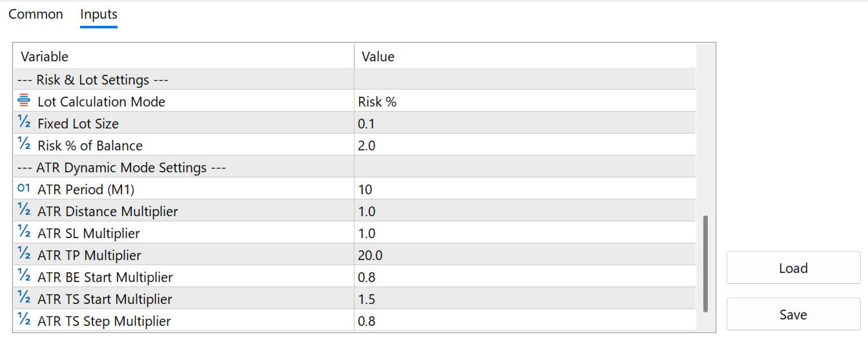This screenshot has height=342, width=868.
Task: Click the icon beside ATR TS Step Multiplier
Action: [x=24, y=321]
